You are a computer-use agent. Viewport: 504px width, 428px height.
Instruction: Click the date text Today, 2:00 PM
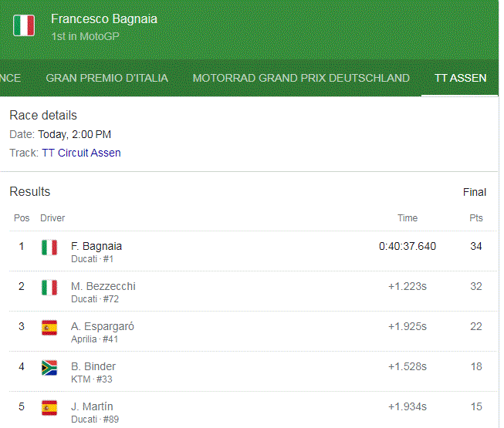coord(75,134)
